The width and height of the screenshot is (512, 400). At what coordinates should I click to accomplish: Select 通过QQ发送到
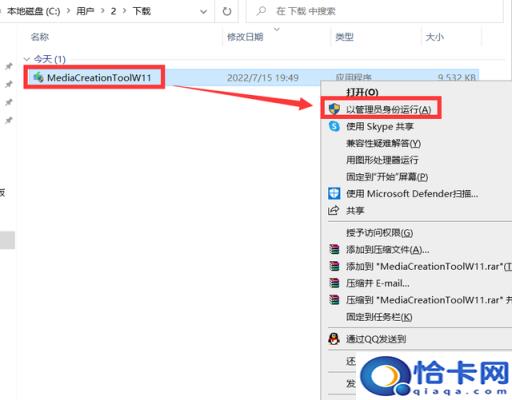[376, 339]
